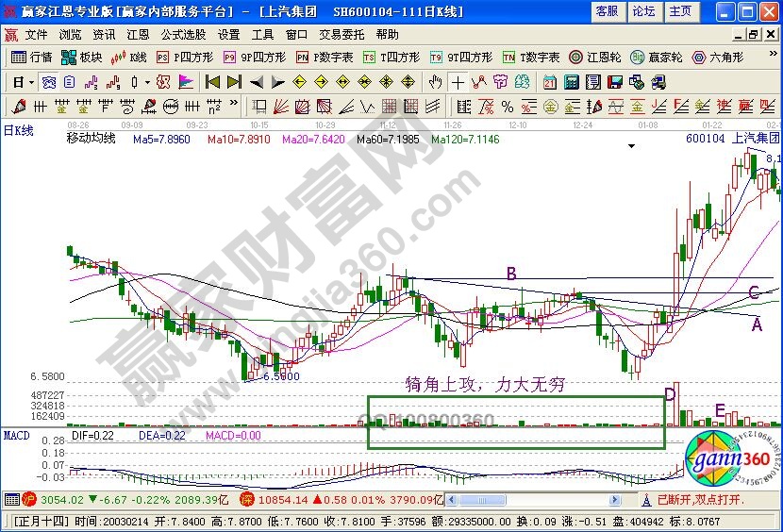The width and height of the screenshot is (783, 532).
Task: Open the candlestick style dropdown arrow
Action: coord(147,82)
